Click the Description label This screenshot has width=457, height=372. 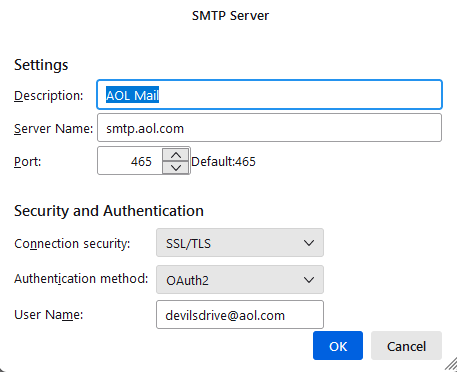[x=49, y=96]
